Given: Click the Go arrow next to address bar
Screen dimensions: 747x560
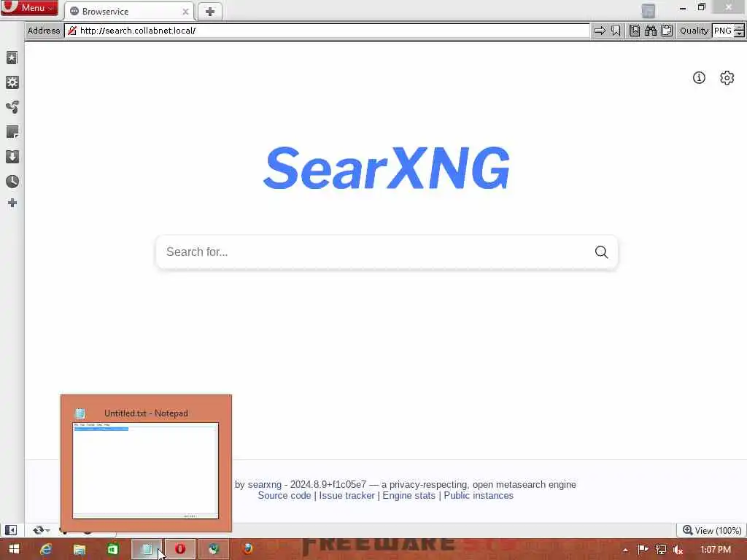Looking at the screenshot, I should point(600,31).
